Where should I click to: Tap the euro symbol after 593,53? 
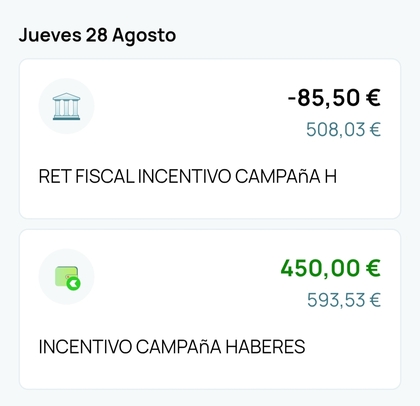pos(375,300)
